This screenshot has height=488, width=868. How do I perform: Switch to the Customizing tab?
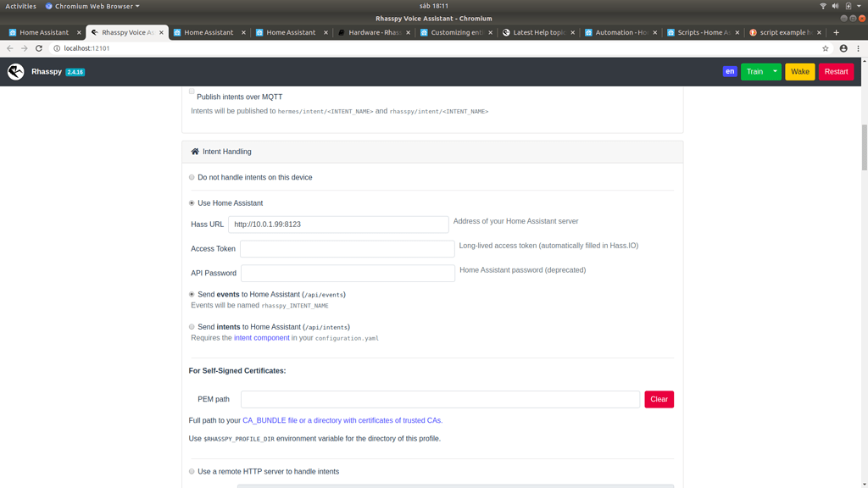point(455,32)
